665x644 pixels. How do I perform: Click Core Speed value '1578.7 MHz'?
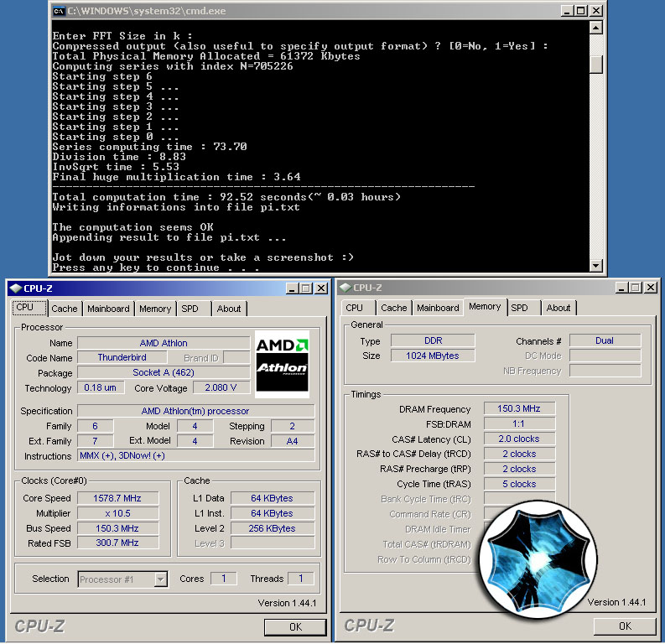(117, 498)
